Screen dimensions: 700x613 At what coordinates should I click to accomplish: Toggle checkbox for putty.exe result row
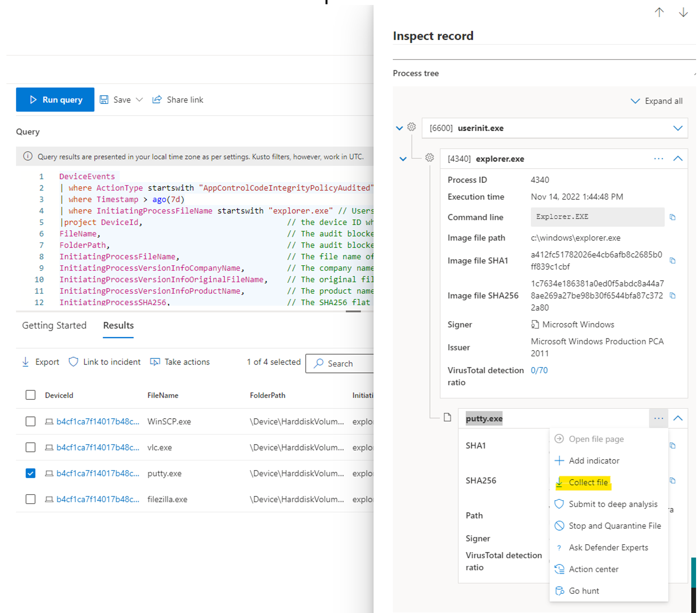[30, 473]
